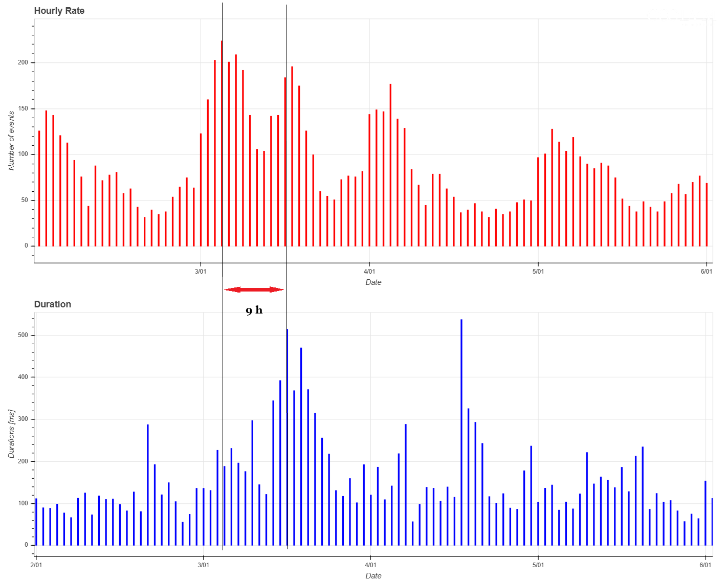Click the 3/01 tick on Hourly Rate axis

(x=201, y=272)
